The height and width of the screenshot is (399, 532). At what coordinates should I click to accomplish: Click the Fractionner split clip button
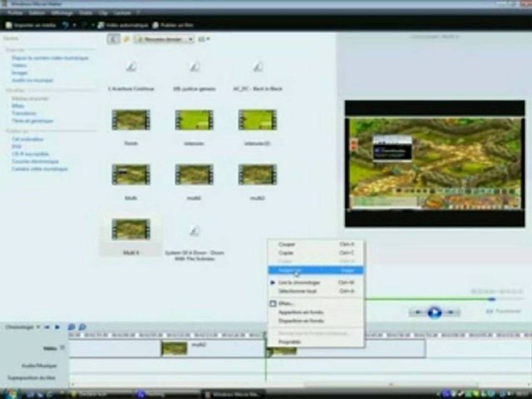[x=504, y=311]
